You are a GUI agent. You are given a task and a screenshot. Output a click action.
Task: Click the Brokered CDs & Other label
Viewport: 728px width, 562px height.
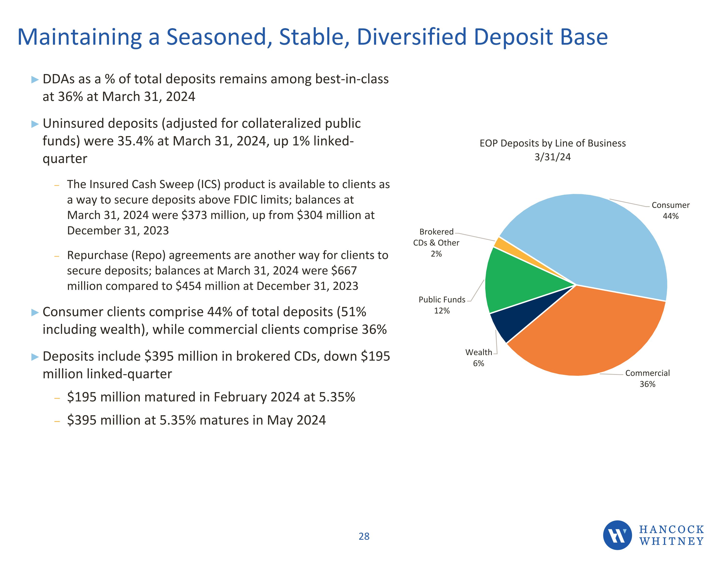(436, 243)
